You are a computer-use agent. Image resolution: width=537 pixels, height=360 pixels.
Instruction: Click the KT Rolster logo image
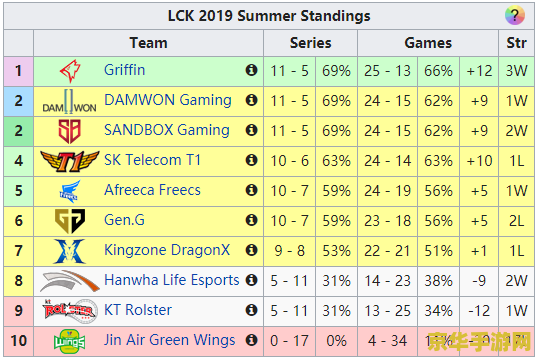click(70, 311)
